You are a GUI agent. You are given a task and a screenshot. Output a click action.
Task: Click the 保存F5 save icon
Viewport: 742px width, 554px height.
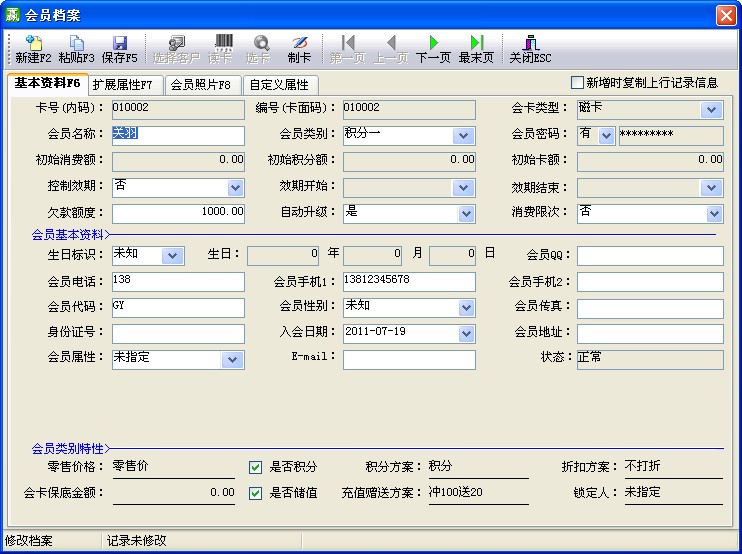pos(119,43)
